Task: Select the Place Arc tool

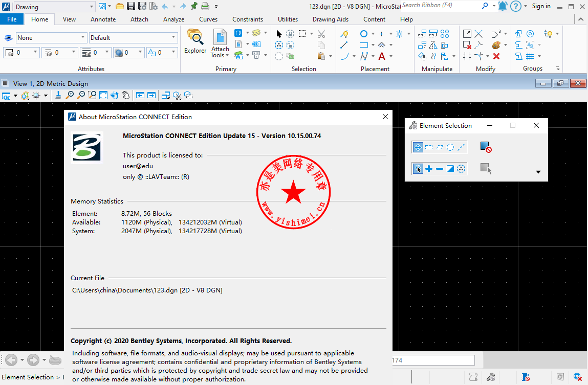Action: click(344, 56)
